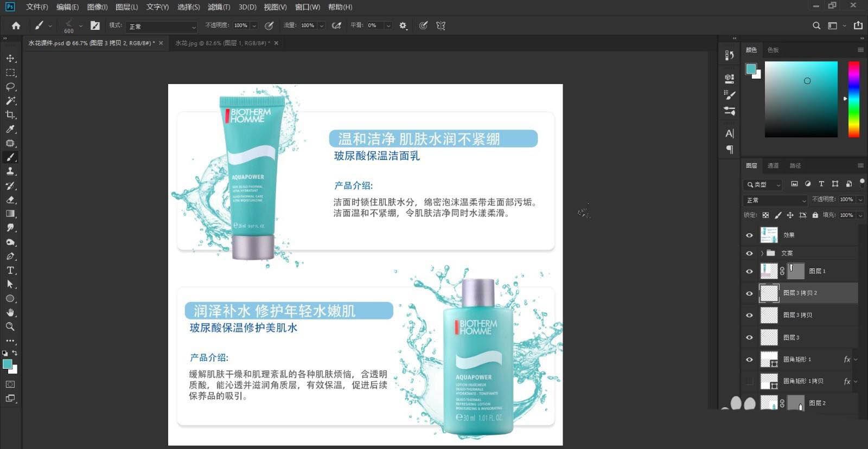Screen dimensions: 868x449
Task: Hide the 效果 layer
Action: click(749, 235)
